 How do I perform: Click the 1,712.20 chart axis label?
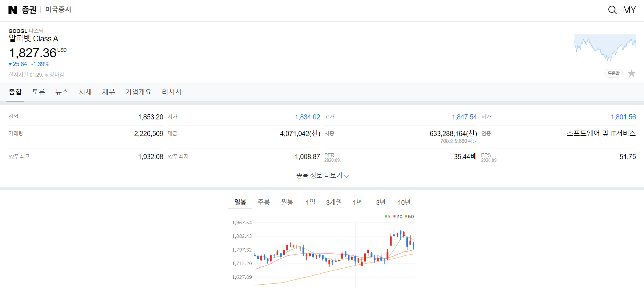pos(242,263)
